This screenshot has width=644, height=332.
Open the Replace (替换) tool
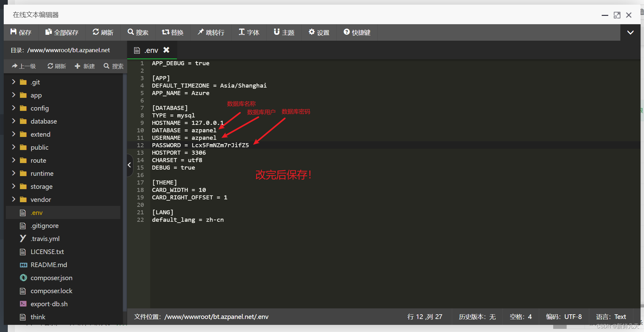point(173,32)
